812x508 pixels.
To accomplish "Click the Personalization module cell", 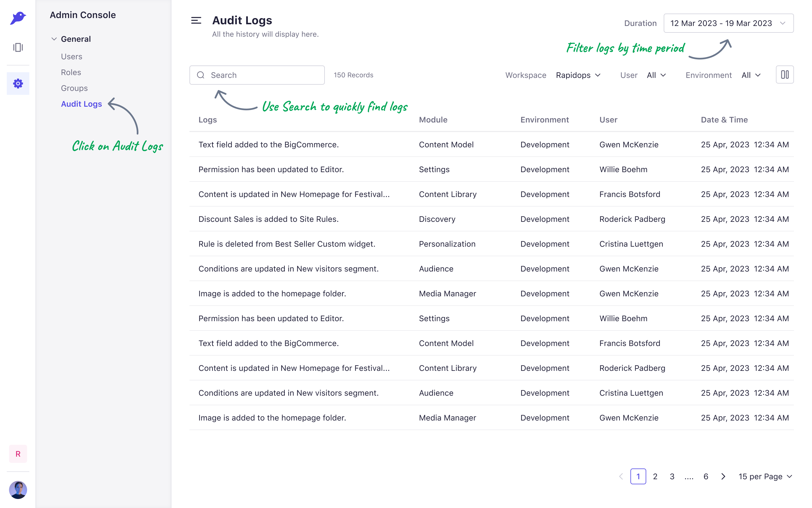I will point(447,244).
